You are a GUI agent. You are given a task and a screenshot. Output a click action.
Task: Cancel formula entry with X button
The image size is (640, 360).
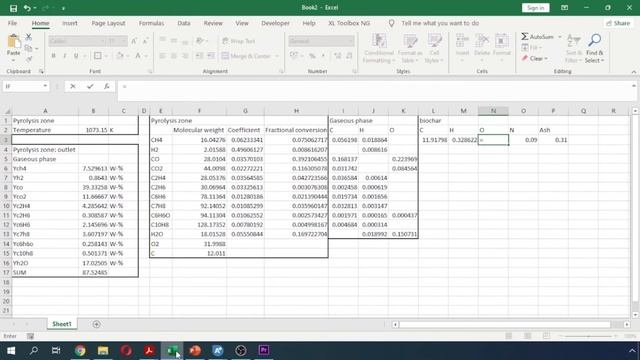73,86
